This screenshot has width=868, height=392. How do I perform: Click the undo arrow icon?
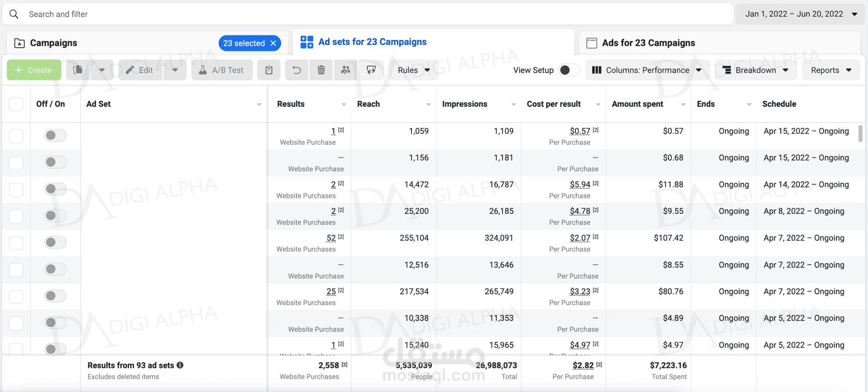pos(297,70)
